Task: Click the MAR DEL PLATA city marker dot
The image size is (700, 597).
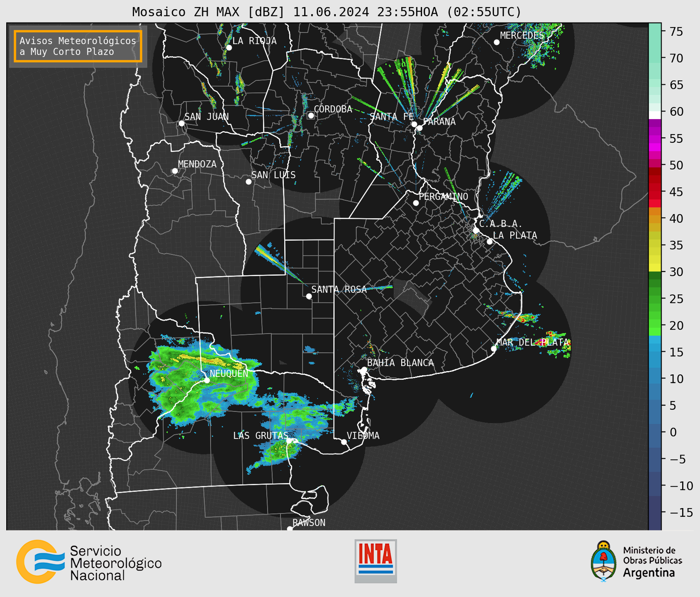Action: click(x=494, y=349)
